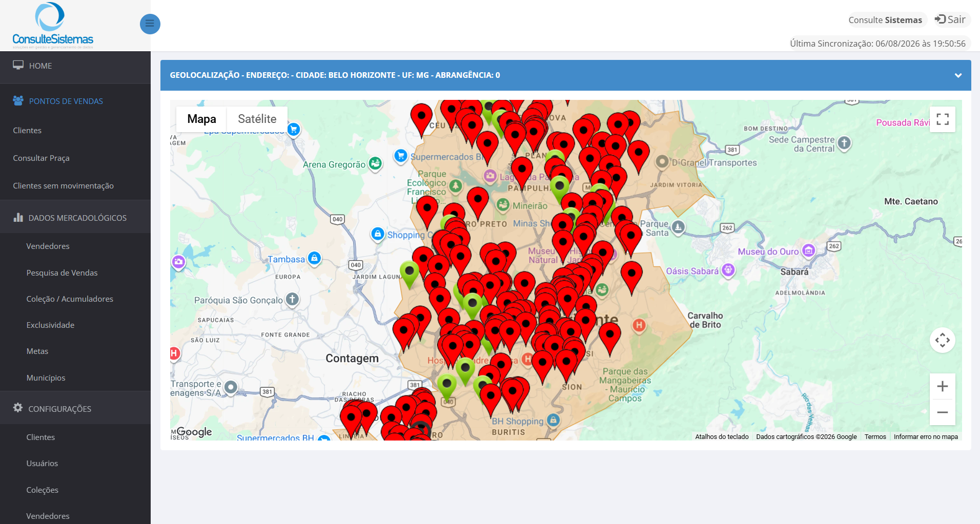Zoom out on the map
Viewport: 980px width, 524px height.
pos(942,412)
